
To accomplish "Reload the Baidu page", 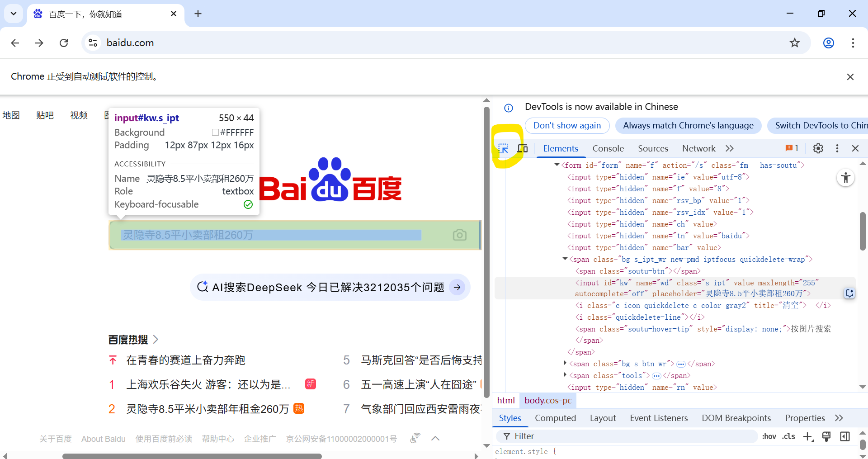I will point(64,43).
